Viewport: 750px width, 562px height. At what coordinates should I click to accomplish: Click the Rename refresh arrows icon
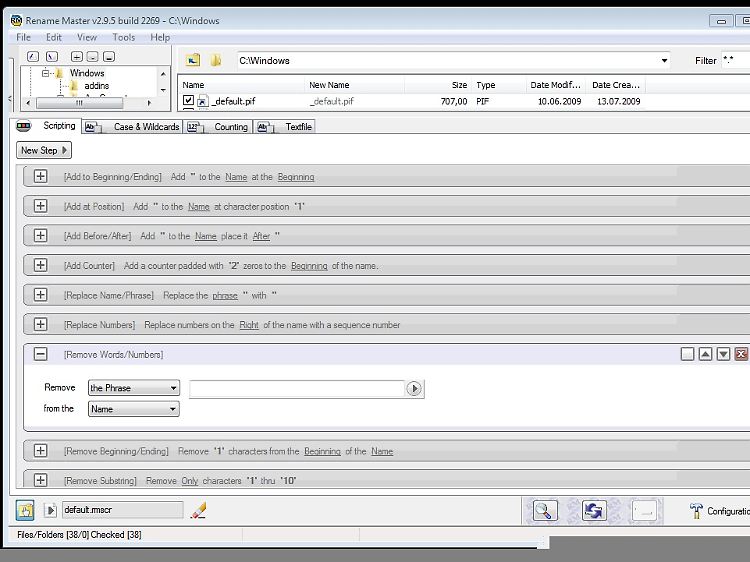pos(594,511)
